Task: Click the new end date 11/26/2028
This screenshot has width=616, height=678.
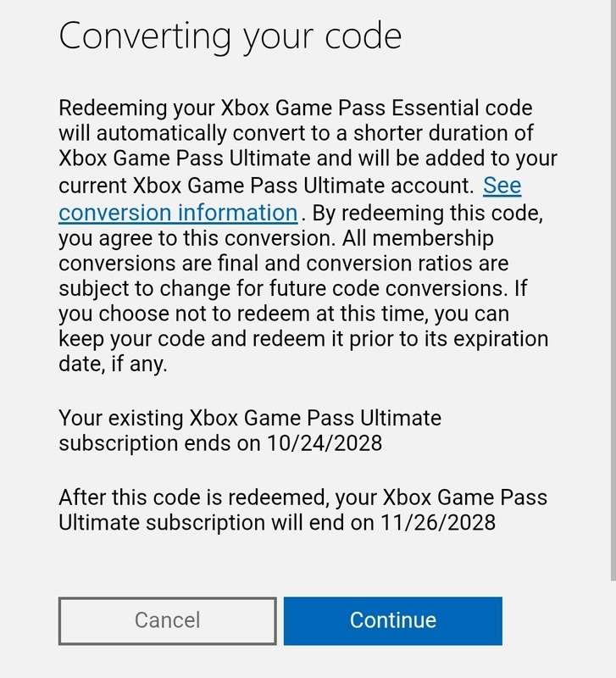Action: tap(435, 522)
